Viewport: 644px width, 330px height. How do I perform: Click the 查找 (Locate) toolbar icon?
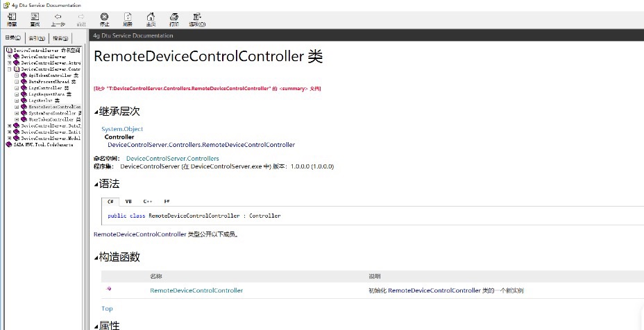pos(35,19)
